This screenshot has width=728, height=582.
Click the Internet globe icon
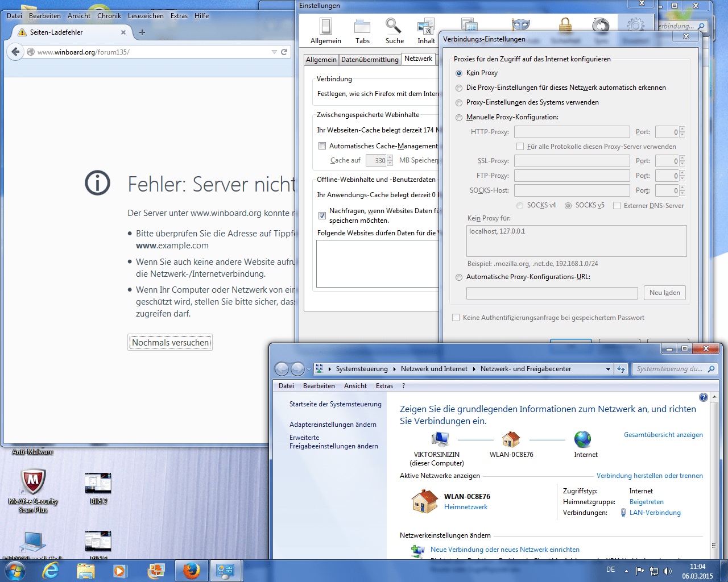click(582, 439)
